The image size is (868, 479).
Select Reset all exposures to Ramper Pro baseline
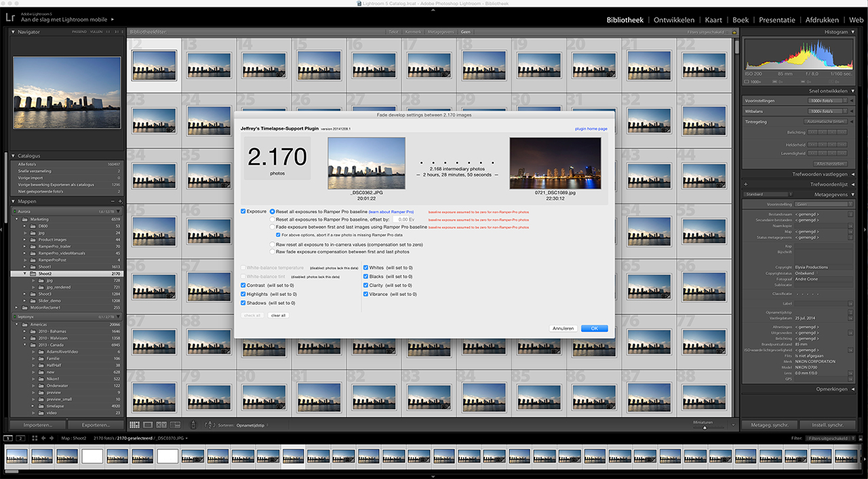pos(273,212)
